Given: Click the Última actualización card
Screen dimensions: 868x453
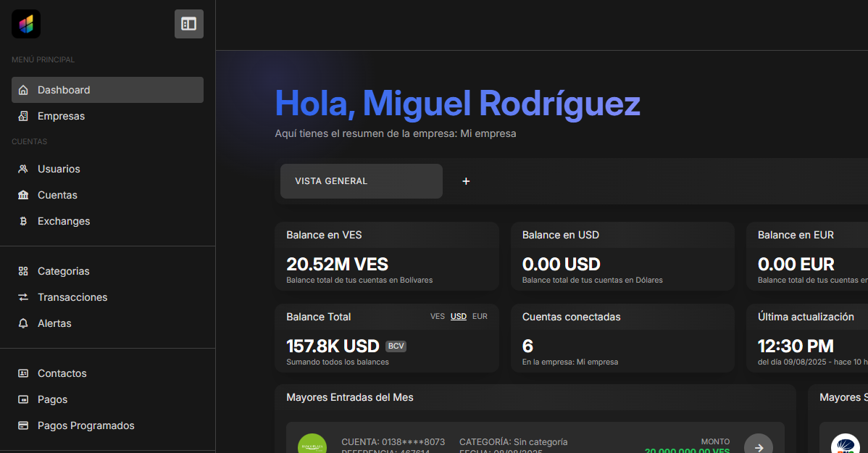Looking at the screenshot, I should click(807, 338).
